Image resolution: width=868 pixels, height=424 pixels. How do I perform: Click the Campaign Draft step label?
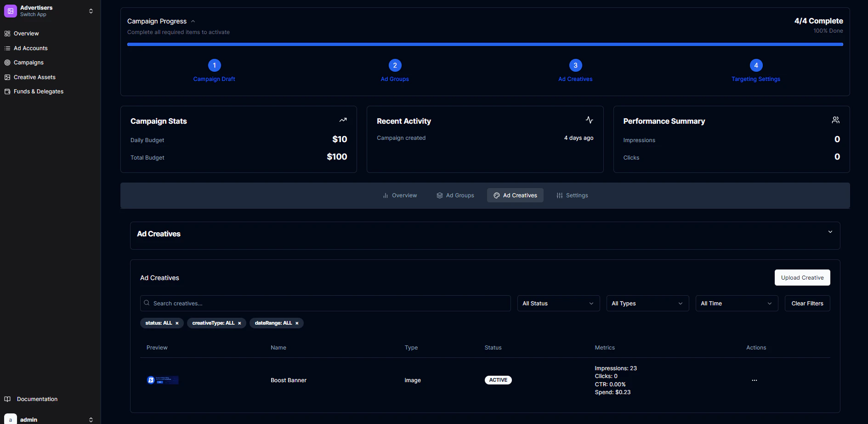click(x=214, y=79)
